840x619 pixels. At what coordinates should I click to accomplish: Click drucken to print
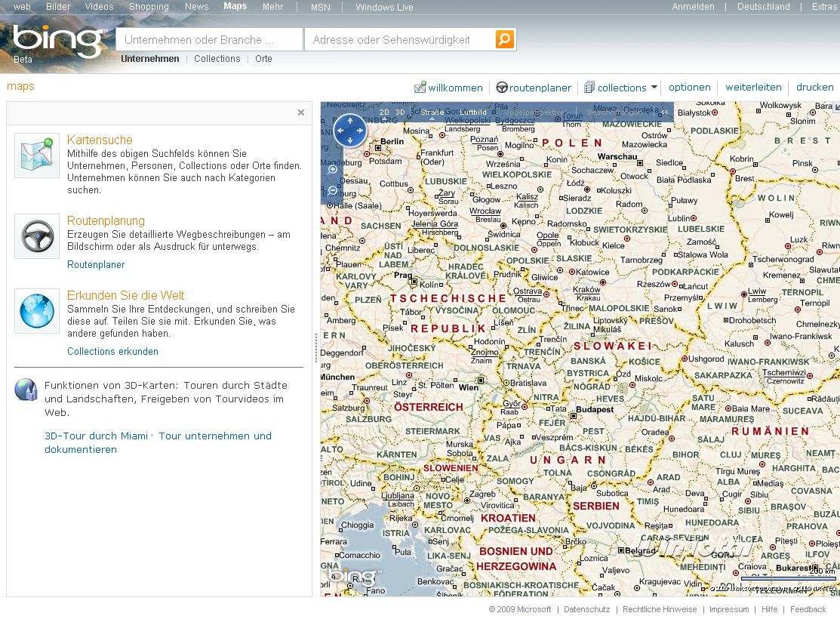[815, 88]
